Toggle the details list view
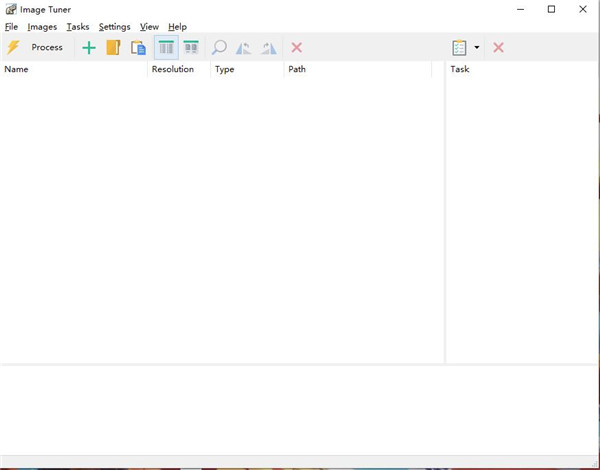 coord(166,47)
